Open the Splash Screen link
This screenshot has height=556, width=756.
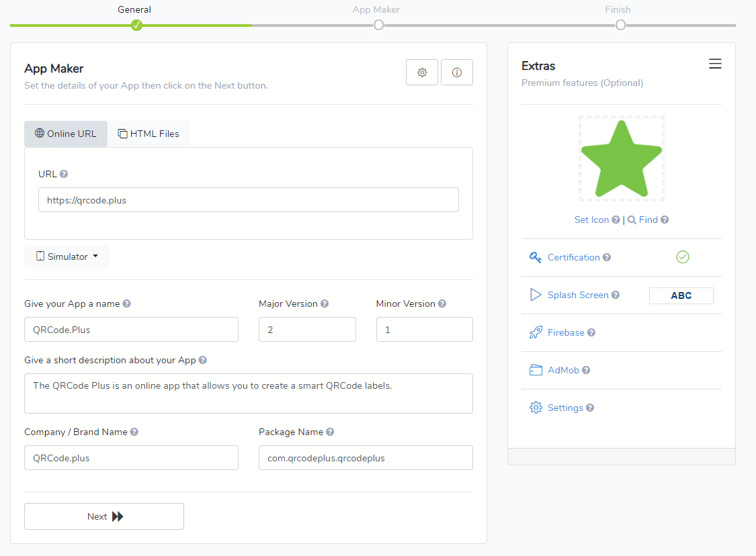(578, 295)
